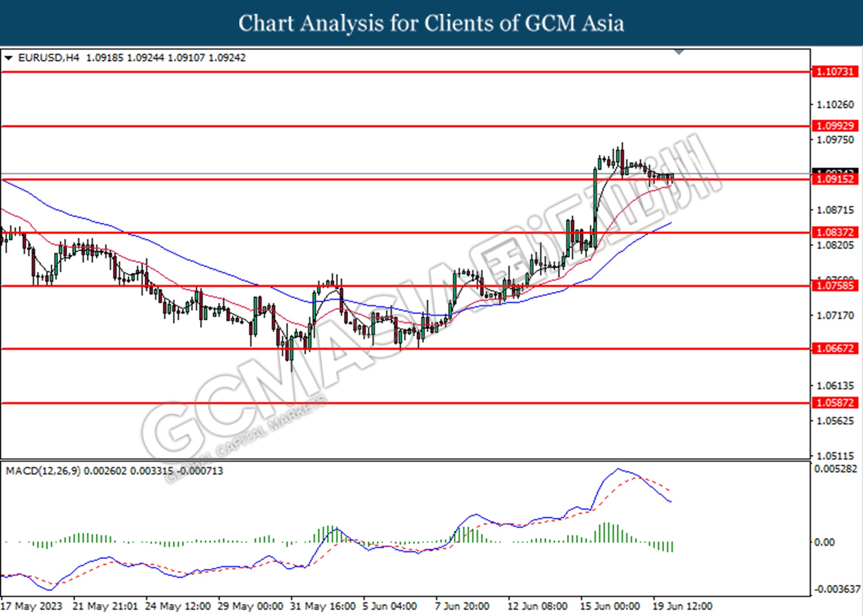Image resolution: width=863 pixels, height=616 pixels.
Task: Click the 12 Jun 08:00 time label
Action: (x=537, y=606)
